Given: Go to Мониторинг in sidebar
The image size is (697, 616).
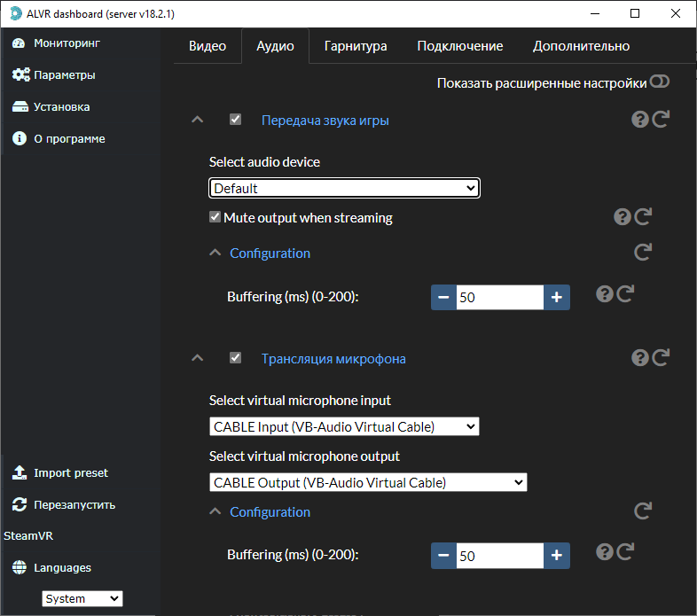Looking at the screenshot, I should click(x=67, y=43).
